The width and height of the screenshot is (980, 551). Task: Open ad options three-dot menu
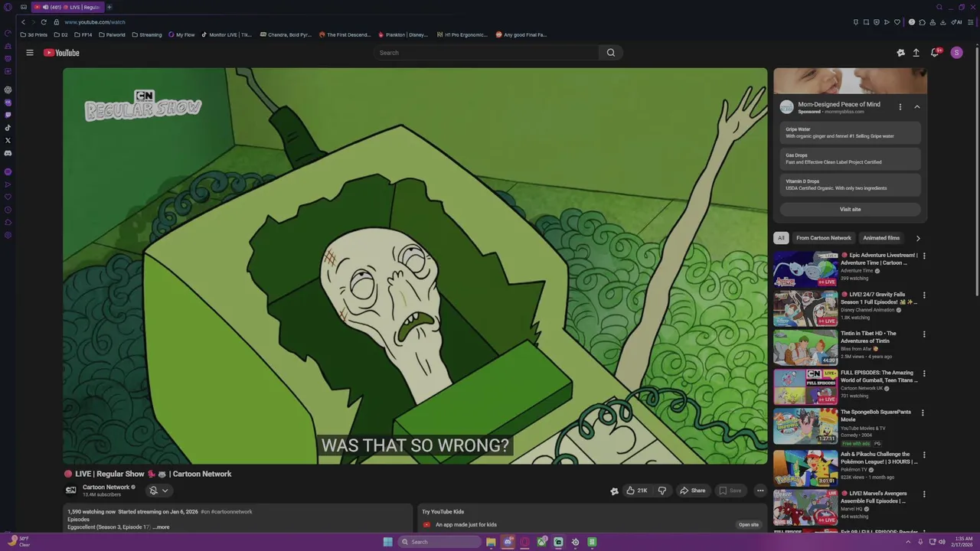tap(900, 107)
